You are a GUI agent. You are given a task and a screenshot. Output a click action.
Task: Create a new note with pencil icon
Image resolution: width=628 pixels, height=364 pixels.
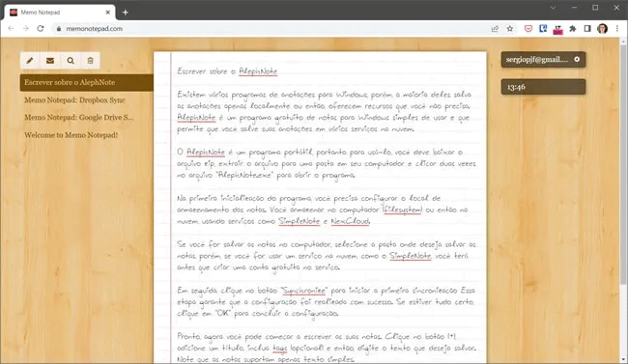click(x=30, y=61)
